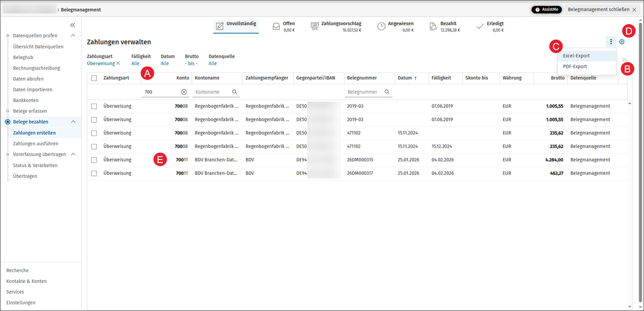Open table settings gear icon

click(x=622, y=42)
